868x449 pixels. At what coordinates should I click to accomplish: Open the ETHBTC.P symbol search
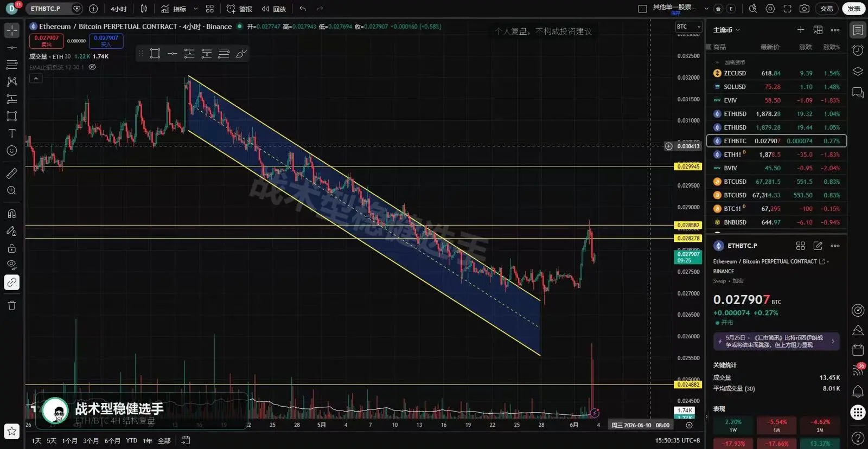[46, 9]
